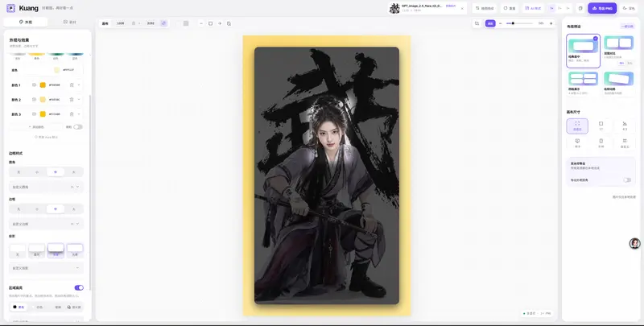
Task: Click the purple export PNG button
Action: (602, 8)
